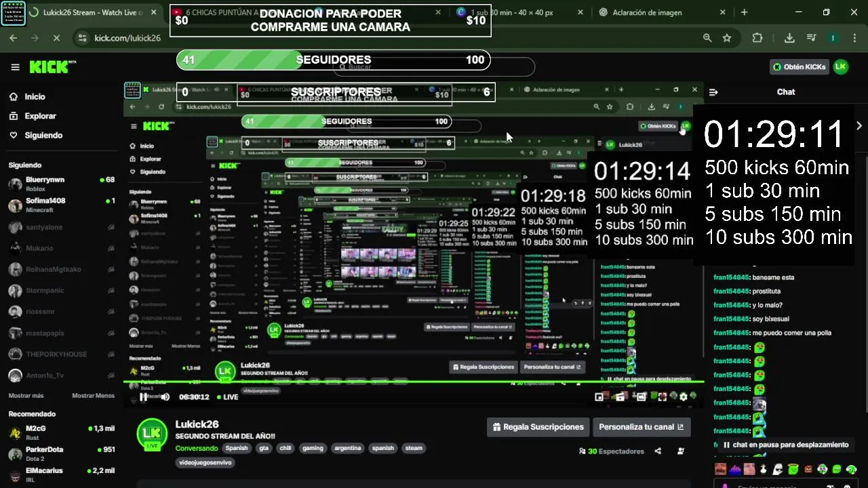Mute the stream volume
The image size is (868, 488).
pyautogui.click(x=165, y=397)
